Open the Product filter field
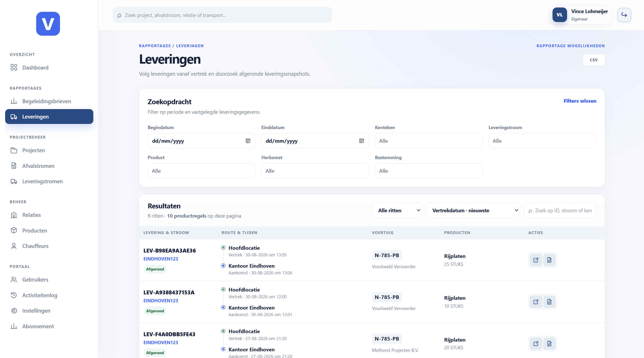 click(x=202, y=171)
